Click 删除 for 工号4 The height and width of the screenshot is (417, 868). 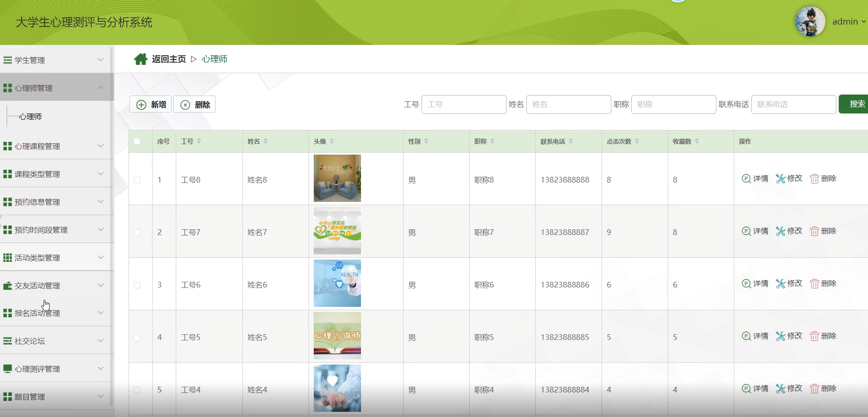click(823, 389)
